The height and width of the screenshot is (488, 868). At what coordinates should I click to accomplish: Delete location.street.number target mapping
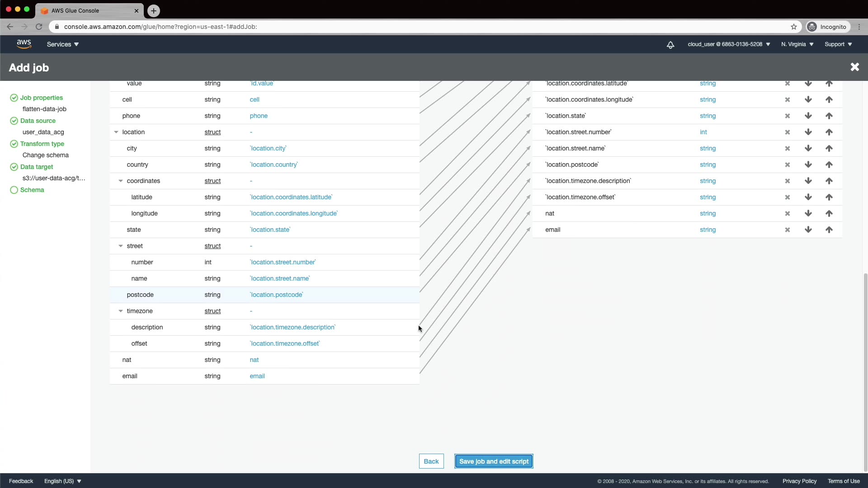[787, 132]
